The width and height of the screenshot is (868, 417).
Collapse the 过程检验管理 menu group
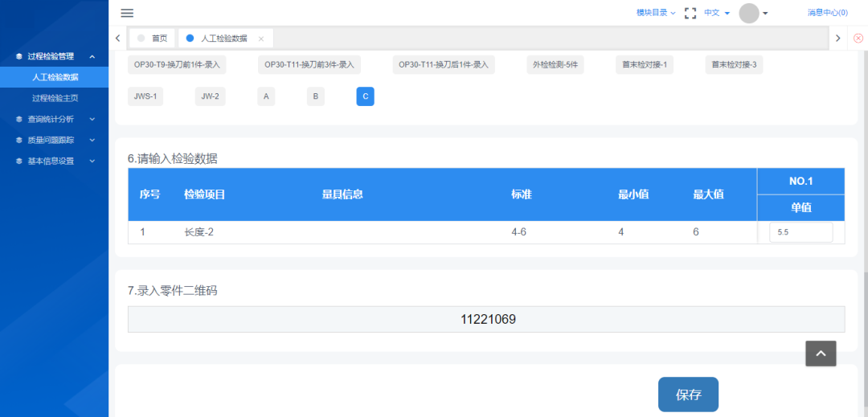tap(55, 56)
